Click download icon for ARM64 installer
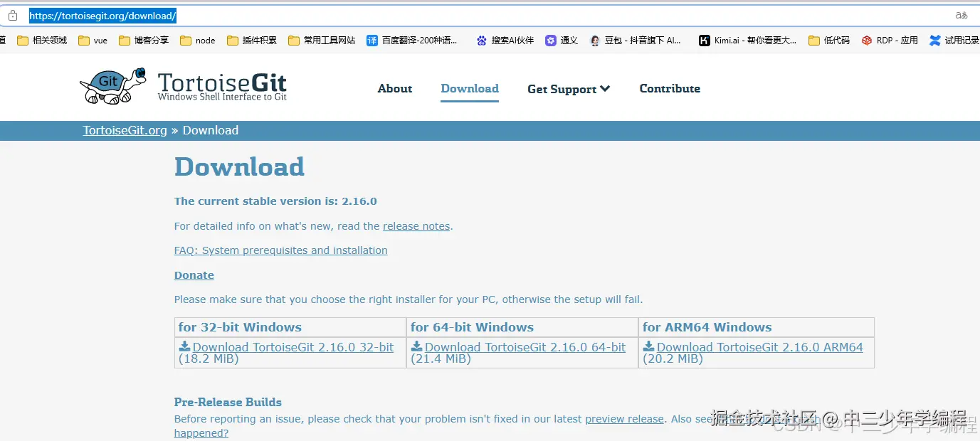This screenshot has height=441, width=980. (x=648, y=346)
